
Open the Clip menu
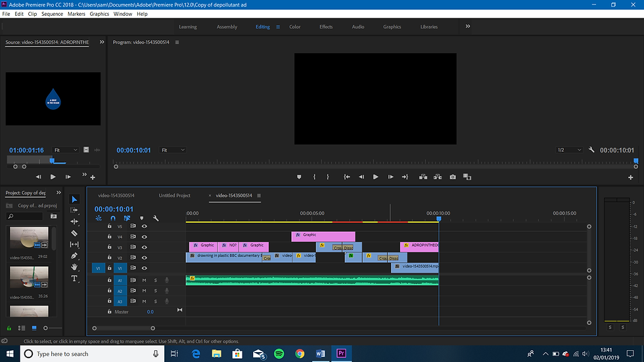pos(32,14)
